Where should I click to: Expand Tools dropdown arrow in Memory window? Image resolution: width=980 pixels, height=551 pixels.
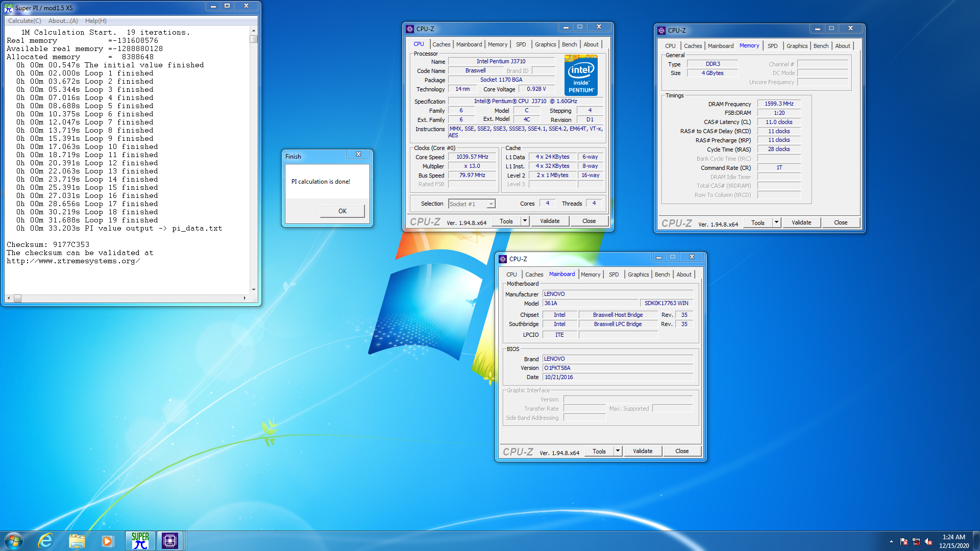point(776,223)
